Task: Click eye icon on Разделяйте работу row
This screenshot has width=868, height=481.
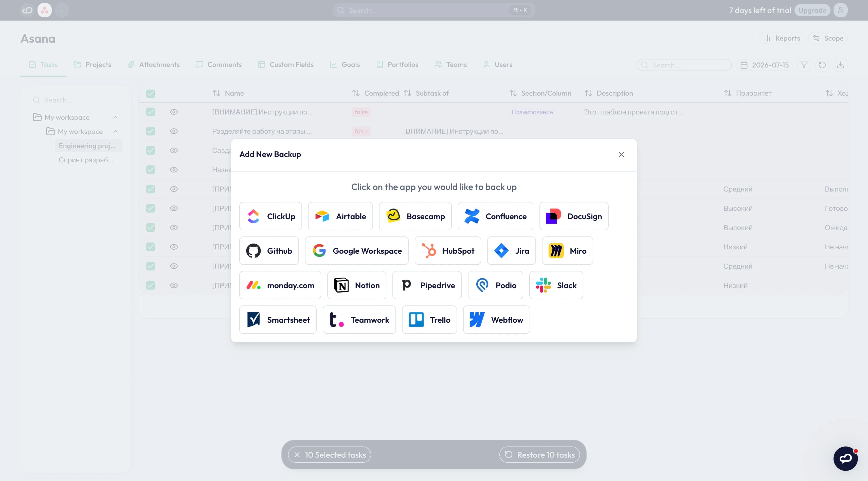Action: coord(174,131)
